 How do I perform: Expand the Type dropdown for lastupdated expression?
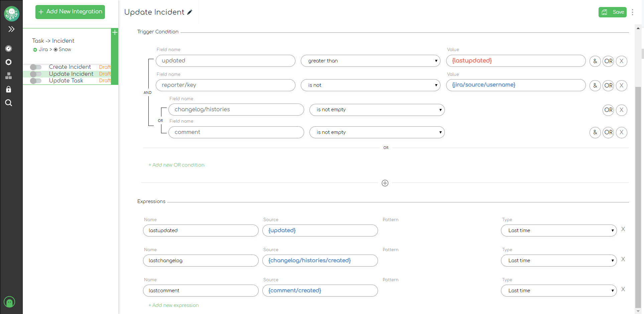(558, 230)
